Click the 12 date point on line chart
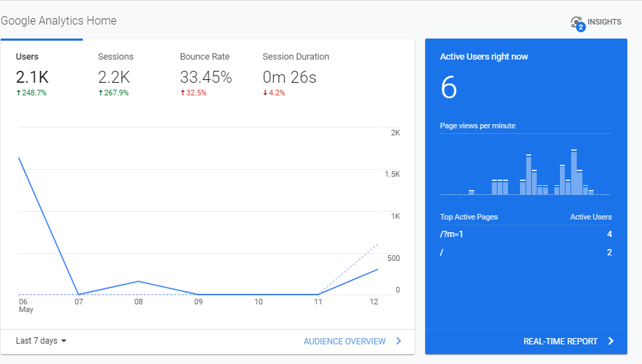Viewport: 642px width, 364px height. 377,269
